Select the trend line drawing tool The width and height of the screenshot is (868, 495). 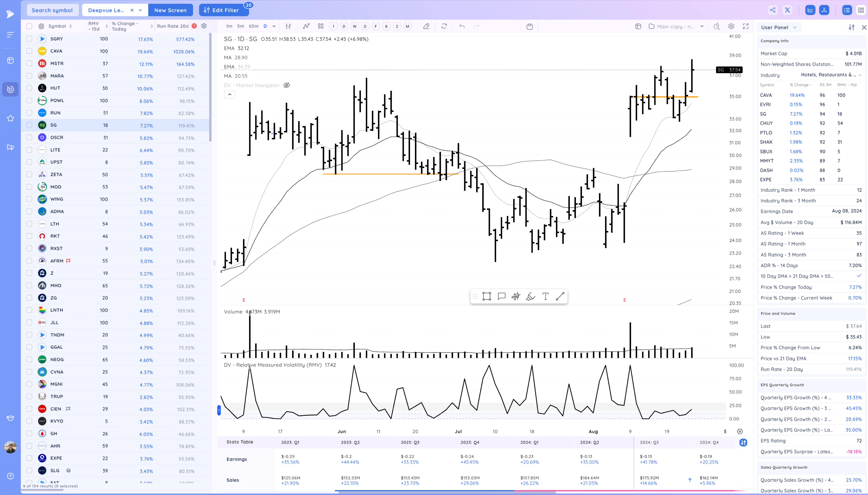click(560, 296)
